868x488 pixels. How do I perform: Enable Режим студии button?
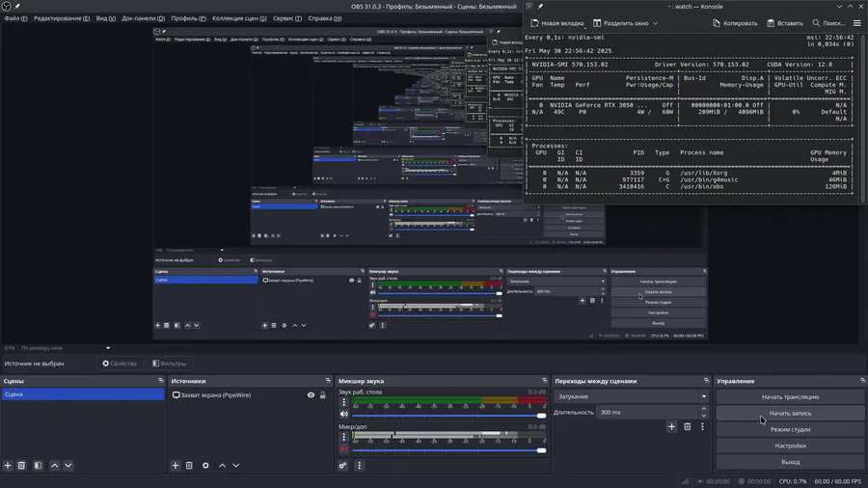tap(790, 429)
